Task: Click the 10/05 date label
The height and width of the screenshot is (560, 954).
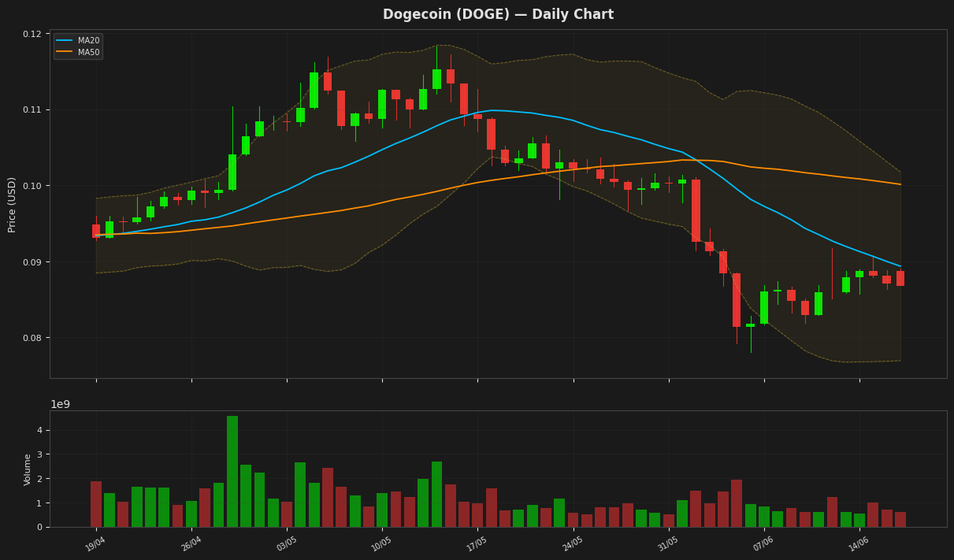Action: pyautogui.click(x=381, y=543)
